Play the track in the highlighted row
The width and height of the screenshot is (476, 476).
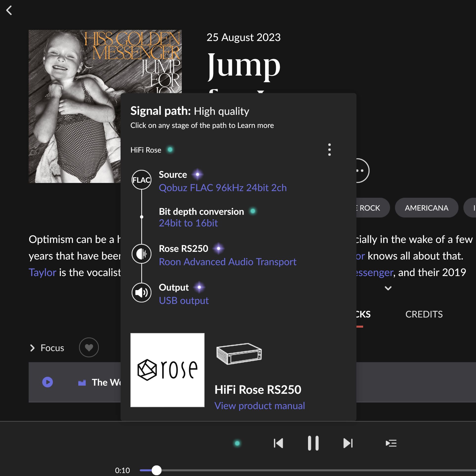coord(47,382)
